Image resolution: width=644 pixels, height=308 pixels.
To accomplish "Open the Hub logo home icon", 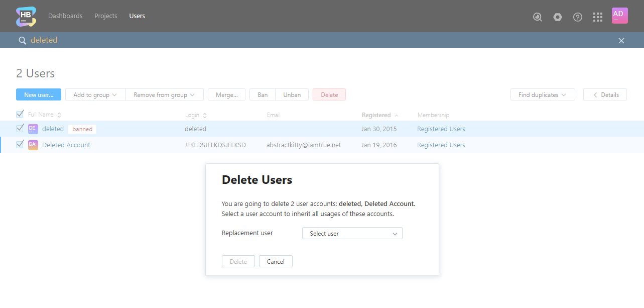I will [25, 16].
